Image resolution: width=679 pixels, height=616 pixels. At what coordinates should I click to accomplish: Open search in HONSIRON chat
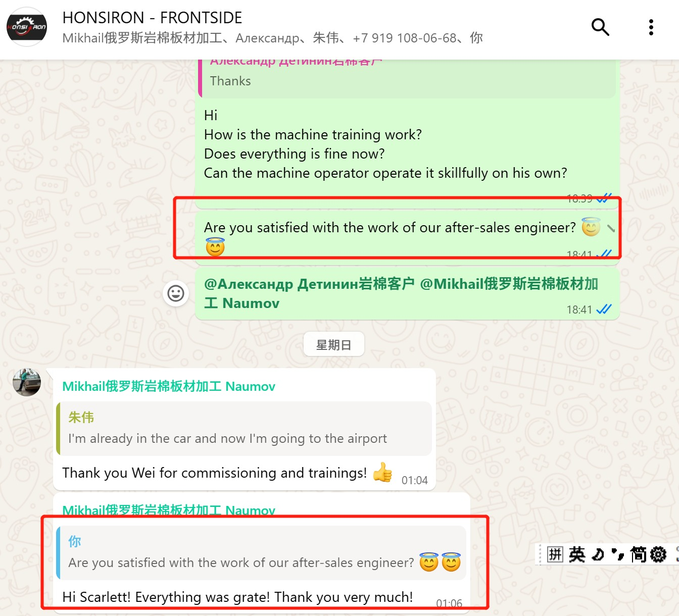(x=600, y=27)
